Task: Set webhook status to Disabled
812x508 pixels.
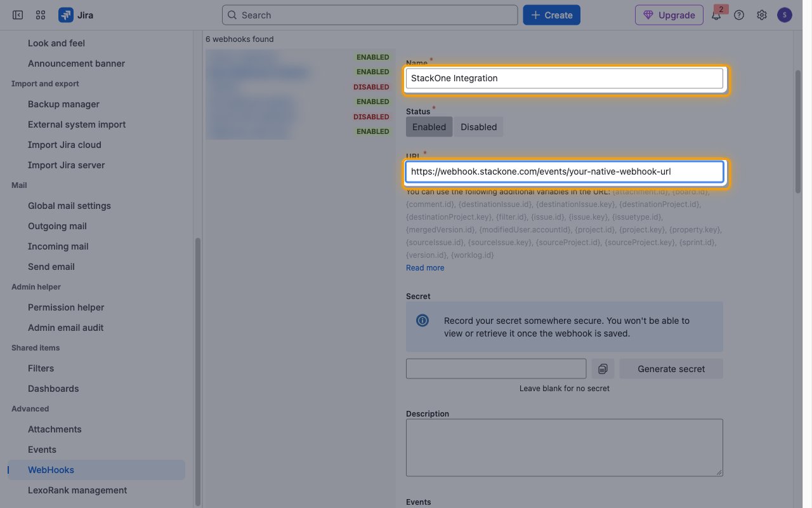Action: (478, 127)
